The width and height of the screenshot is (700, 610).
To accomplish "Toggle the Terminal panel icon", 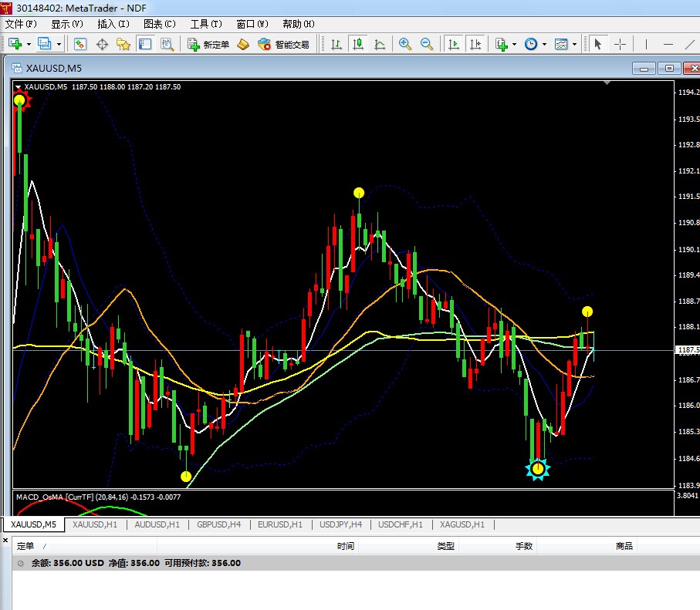I will pos(145,44).
